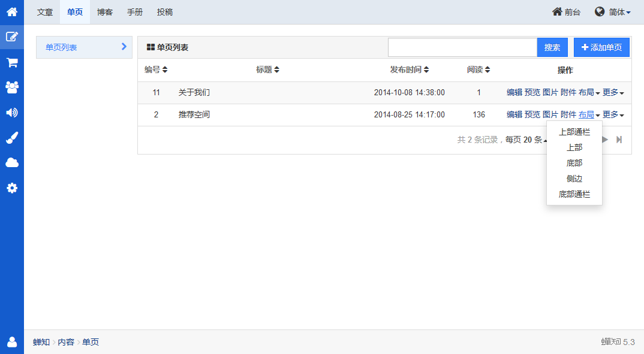
Task: Sort by 标题 column arrows
Action: (x=277, y=69)
